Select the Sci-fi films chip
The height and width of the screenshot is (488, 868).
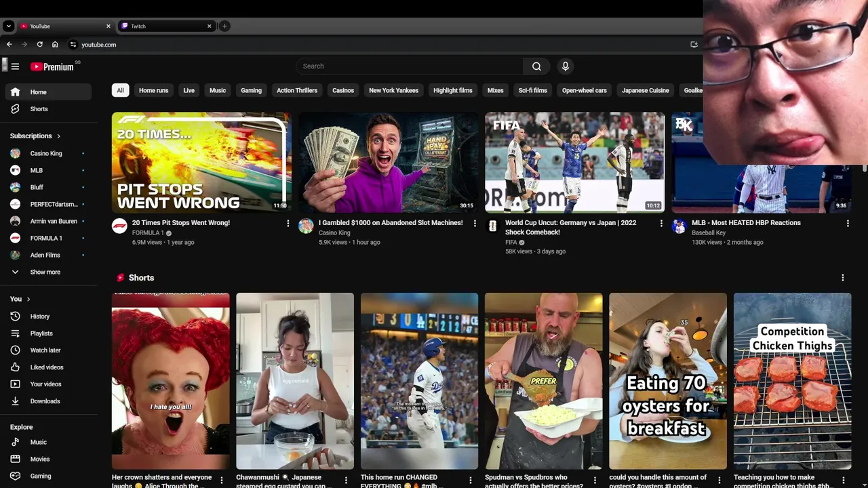pos(533,90)
